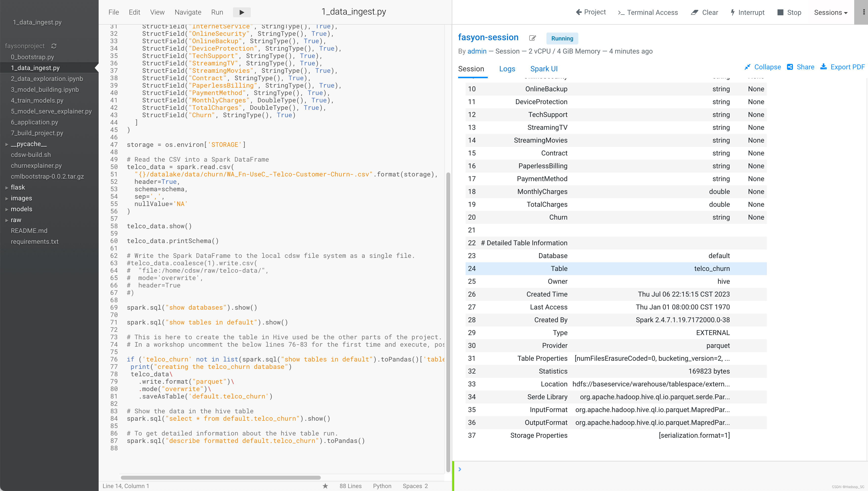This screenshot has height=491, width=868.
Task: Click the edit session name pencil icon
Action: click(x=532, y=38)
